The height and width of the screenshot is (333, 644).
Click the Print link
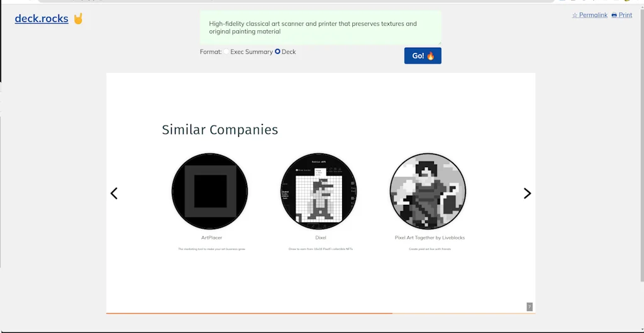pyautogui.click(x=625, y=15)
